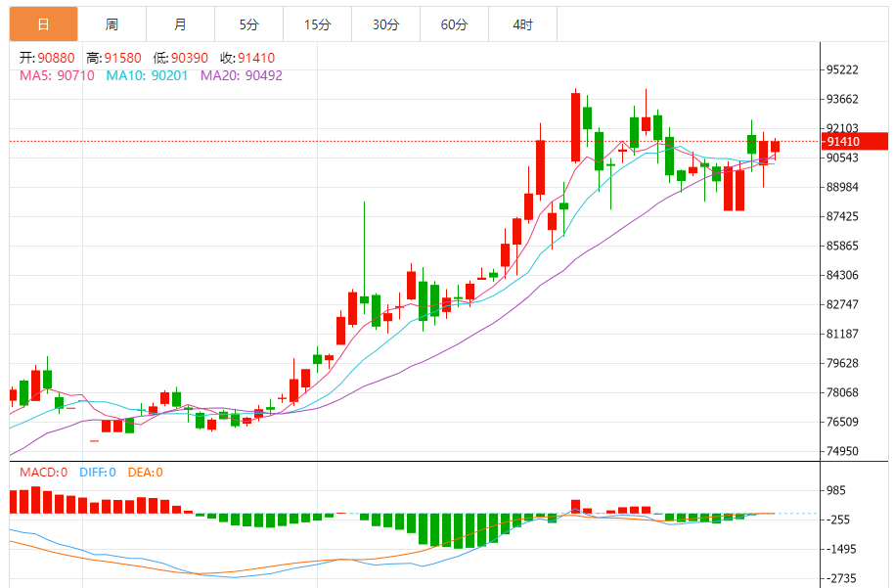This screenshot has height=588, width=894.
Task: Click the DIFF:0 label
Action: (x=98, y=473)
